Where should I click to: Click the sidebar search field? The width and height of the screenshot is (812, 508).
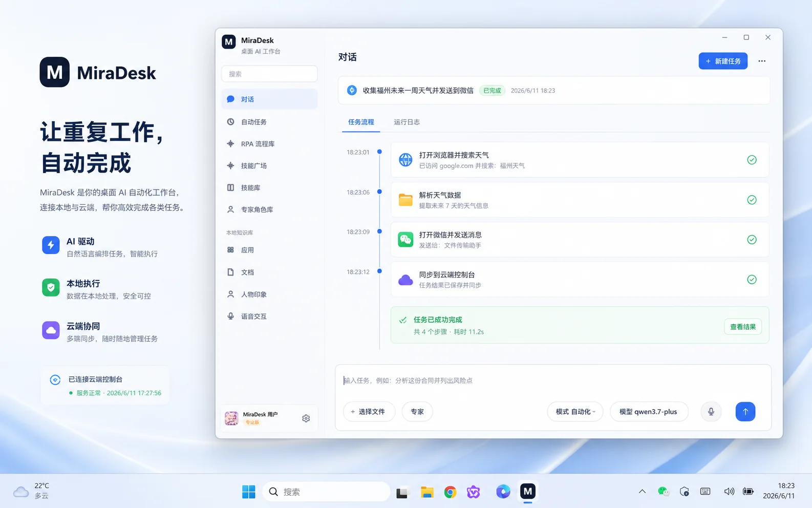269,74
